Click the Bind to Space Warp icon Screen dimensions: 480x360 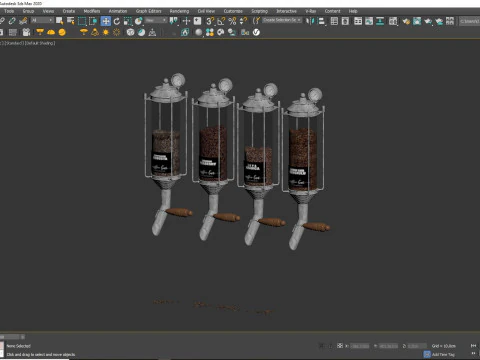coord(23,21)
